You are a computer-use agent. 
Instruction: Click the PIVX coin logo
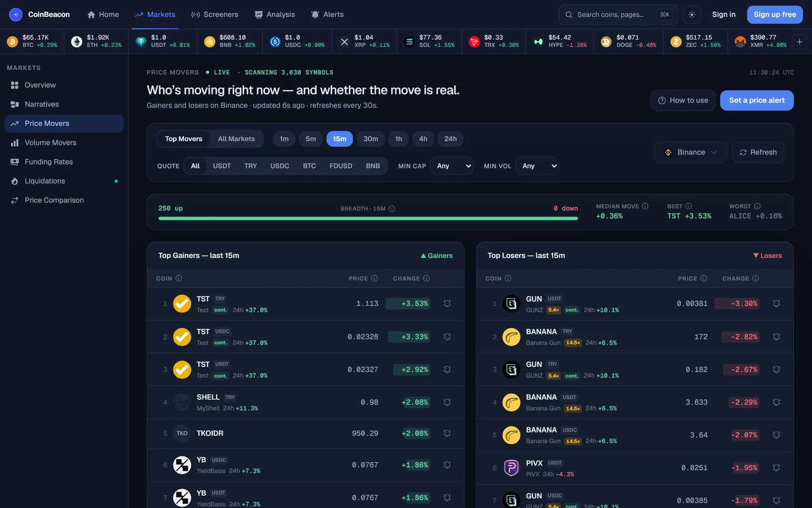pyautogui.click(x=511, y=468)
